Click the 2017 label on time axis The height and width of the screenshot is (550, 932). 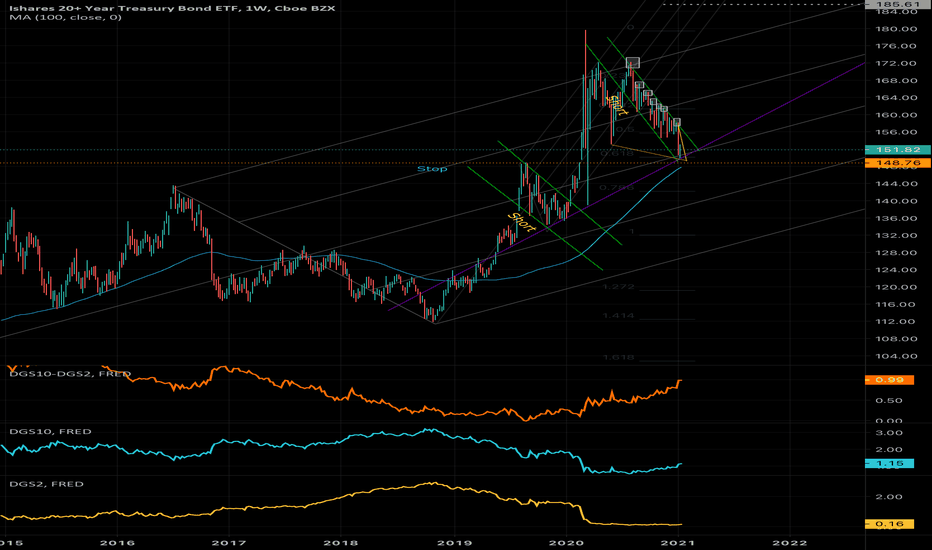229,543
